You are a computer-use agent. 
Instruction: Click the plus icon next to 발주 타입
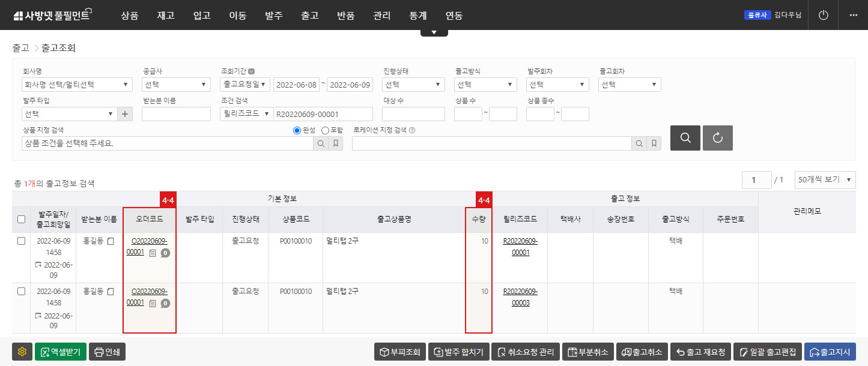[124, 113]
